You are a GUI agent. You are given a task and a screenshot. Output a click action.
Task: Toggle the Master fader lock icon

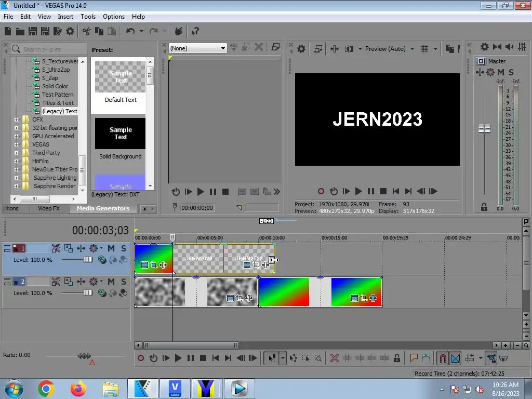pyautogui.click(x=484, y=207)
